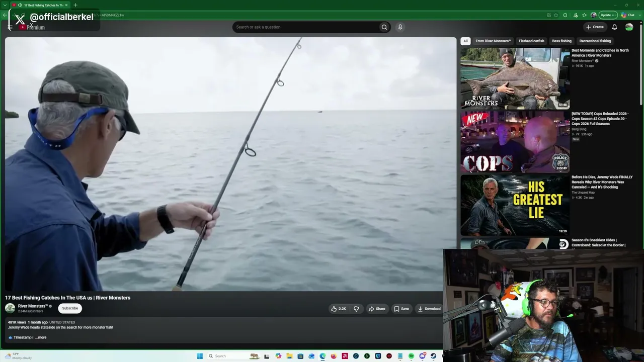This screenshot has height=362, width=644.
Task: Expand the Copilot sidebar chevron
Action: tap(639, 15)
